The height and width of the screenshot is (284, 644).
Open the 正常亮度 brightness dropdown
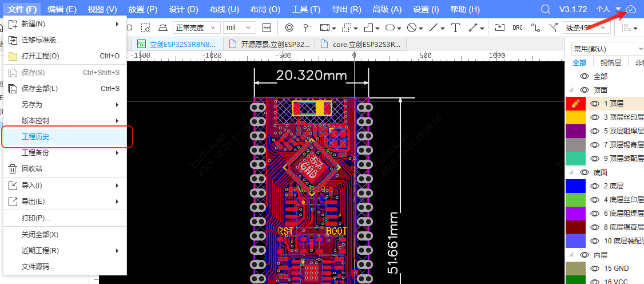pyautogui.click(x=196, y=27)
